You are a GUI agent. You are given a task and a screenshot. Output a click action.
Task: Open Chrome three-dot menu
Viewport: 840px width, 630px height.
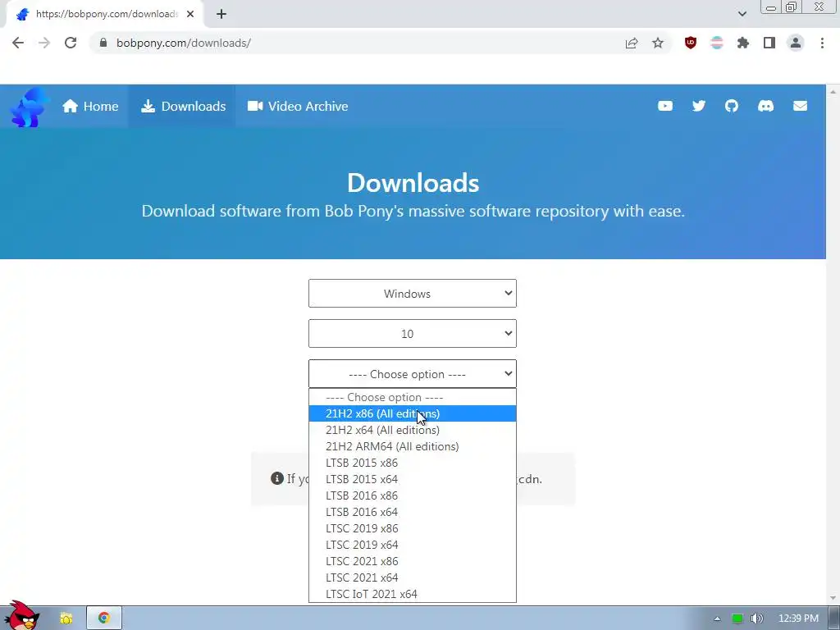point(822,43)
